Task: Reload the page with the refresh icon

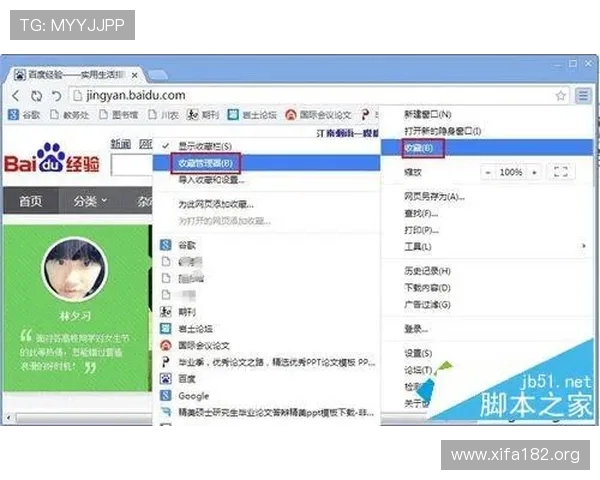Action: click(37, 96)
